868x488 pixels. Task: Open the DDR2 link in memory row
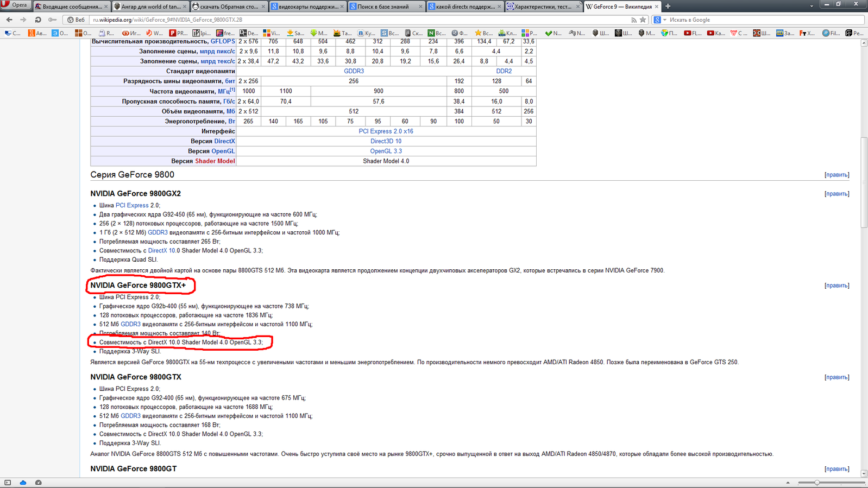pyautogui.click(x=504, y=71)
